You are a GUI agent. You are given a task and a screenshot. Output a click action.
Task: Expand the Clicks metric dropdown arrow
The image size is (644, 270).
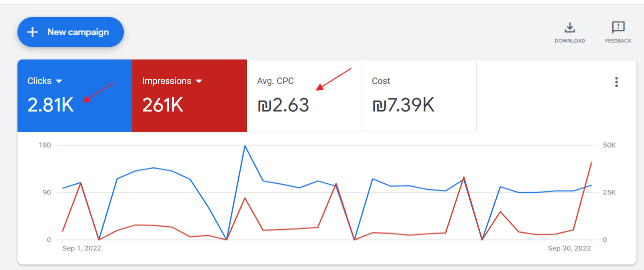pyautogui.click(x=59, y=81)
